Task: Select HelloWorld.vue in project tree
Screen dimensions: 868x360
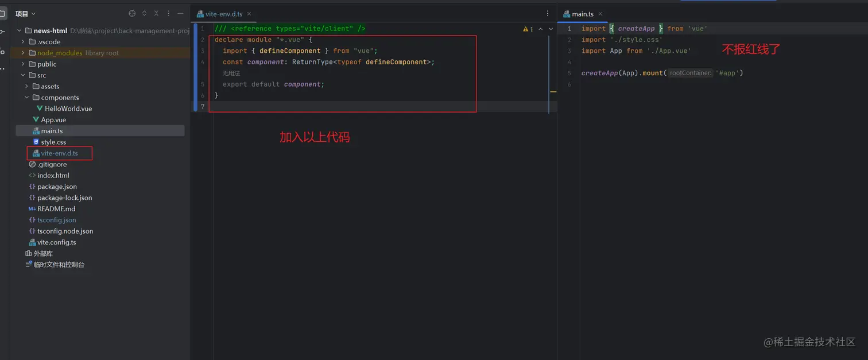Action: [x=68, y=109]
